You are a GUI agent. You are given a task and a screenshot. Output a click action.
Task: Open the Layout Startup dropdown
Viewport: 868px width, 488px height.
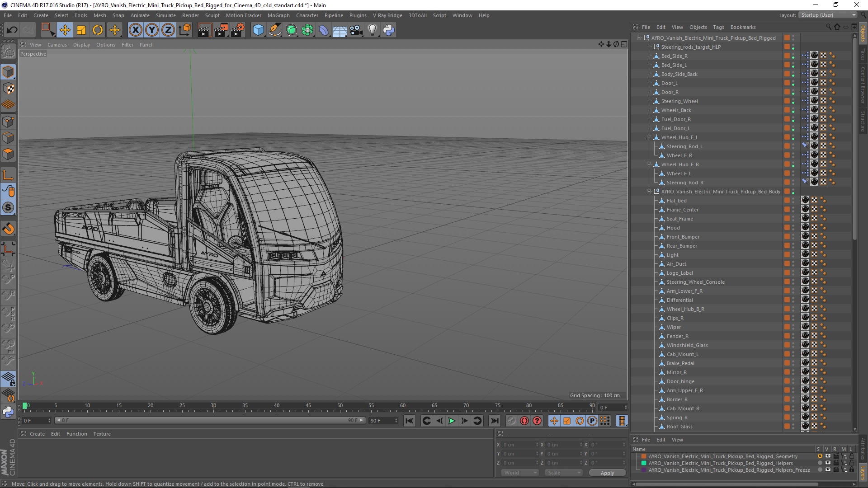(x=828, y=15)
